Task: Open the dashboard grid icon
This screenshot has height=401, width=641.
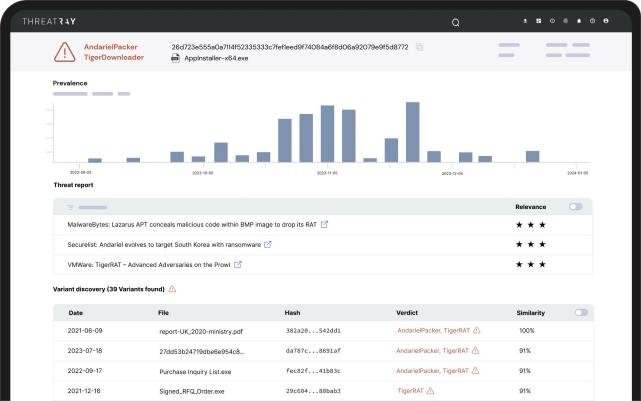Action: click(x=538, y=20)
